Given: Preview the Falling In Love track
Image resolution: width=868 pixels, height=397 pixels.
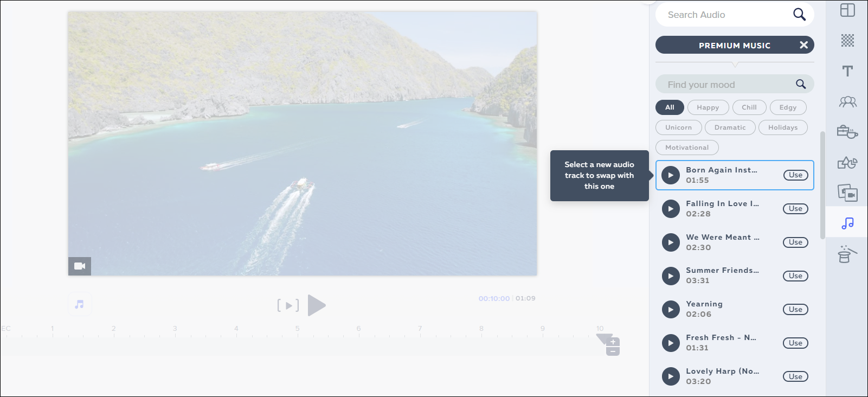Looking at the screenshot, I should 671,209.
